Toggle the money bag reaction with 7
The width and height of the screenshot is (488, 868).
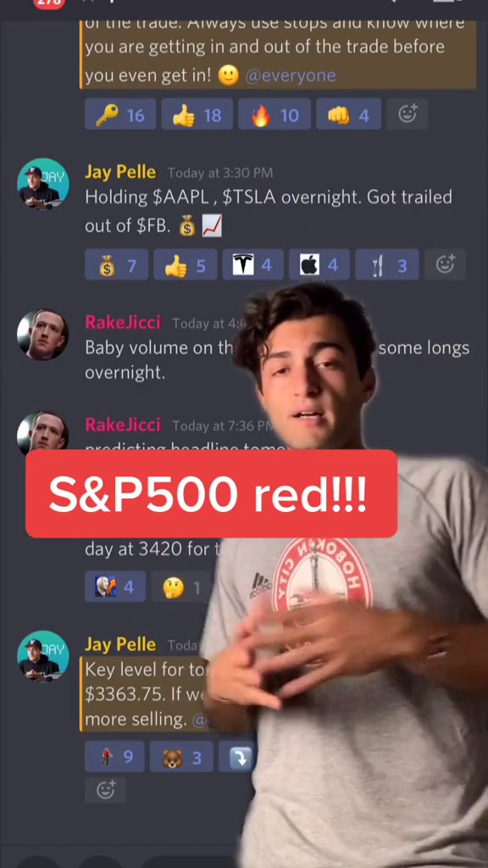(x=116, y=264)
